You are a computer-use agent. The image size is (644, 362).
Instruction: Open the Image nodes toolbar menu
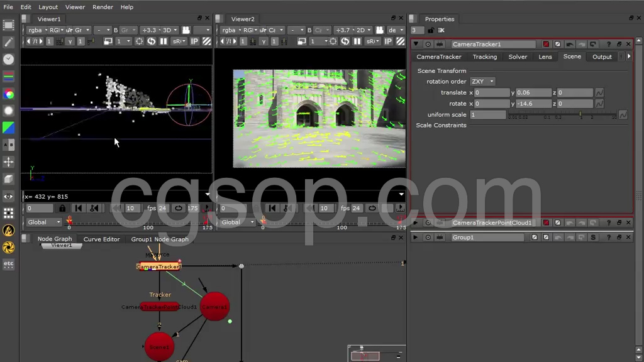click(x=8, y=25)
